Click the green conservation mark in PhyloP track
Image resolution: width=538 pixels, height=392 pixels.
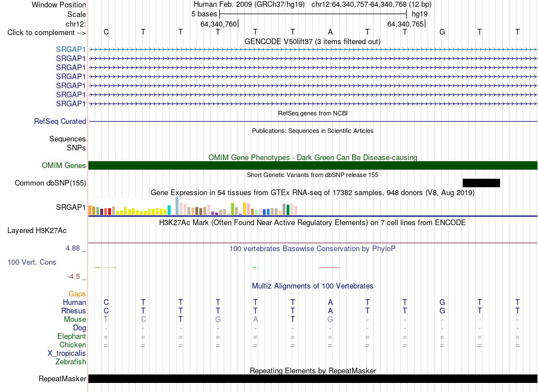pos(254,267)
